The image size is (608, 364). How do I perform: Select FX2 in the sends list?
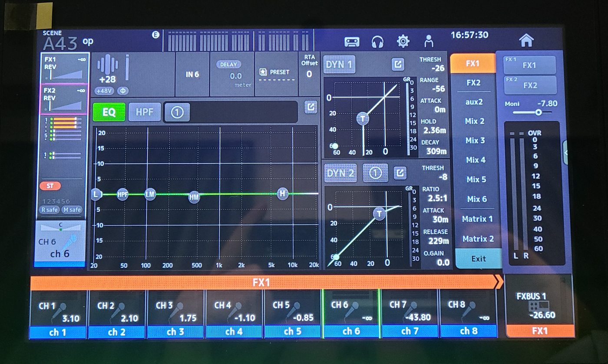pos(473,82)
